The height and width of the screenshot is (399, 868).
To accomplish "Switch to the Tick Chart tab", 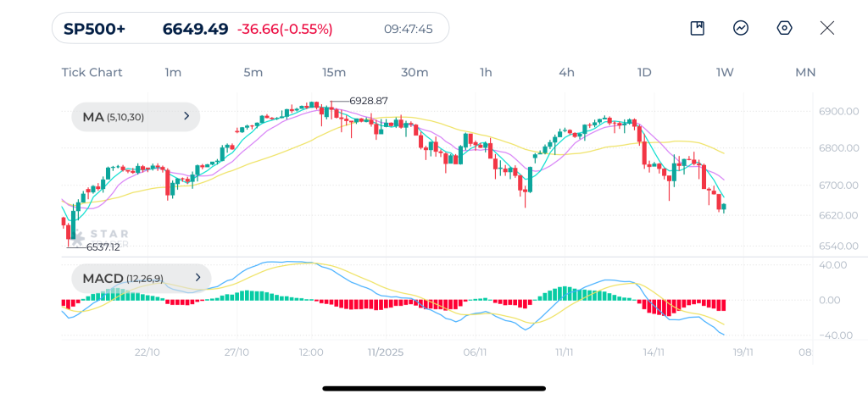I will (92, 72).
